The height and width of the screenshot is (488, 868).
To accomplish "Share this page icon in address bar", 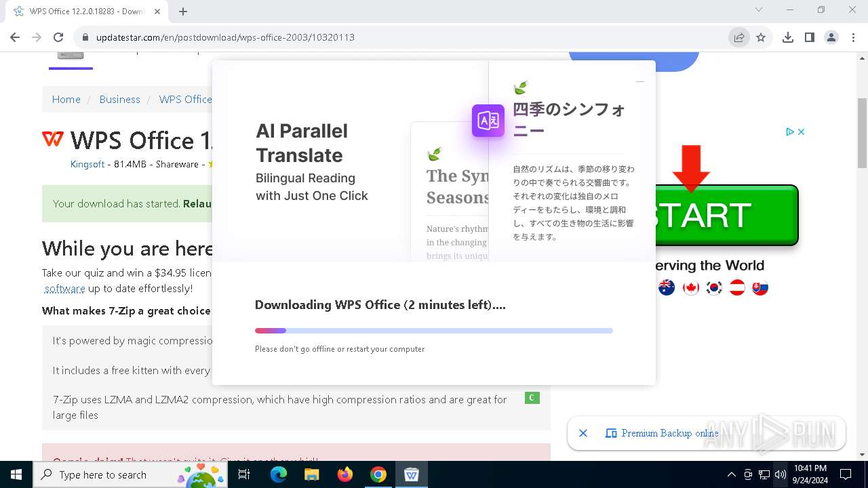I will coord(739,37).
